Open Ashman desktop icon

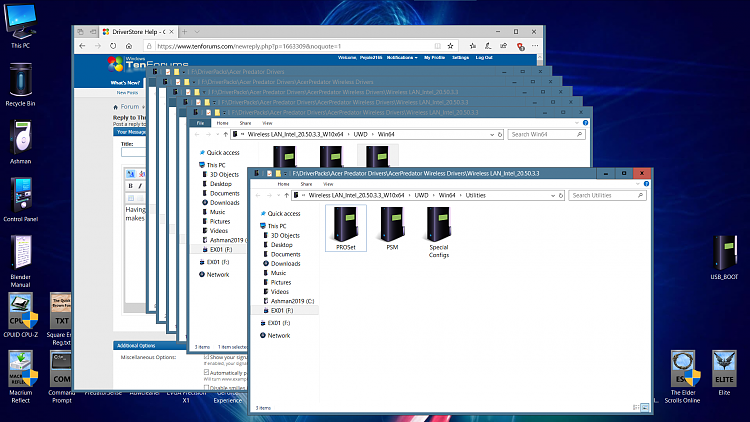pyautogui.click(x=20, y=142)
